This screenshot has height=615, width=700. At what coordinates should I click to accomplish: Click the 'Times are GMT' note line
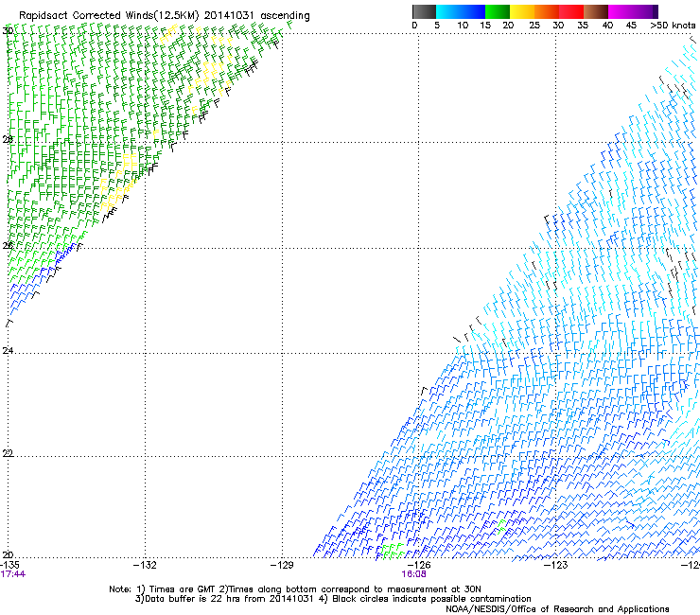point(295,589)
